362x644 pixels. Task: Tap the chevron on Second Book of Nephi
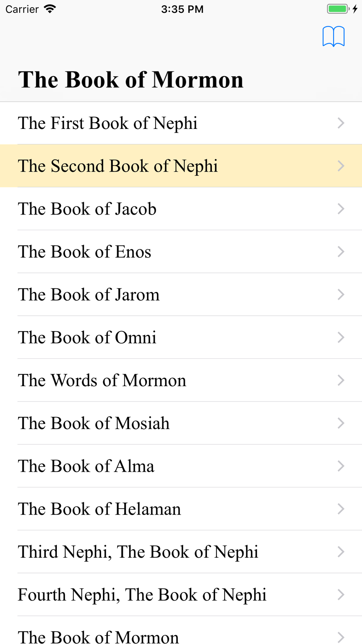(x=341, y=166)
